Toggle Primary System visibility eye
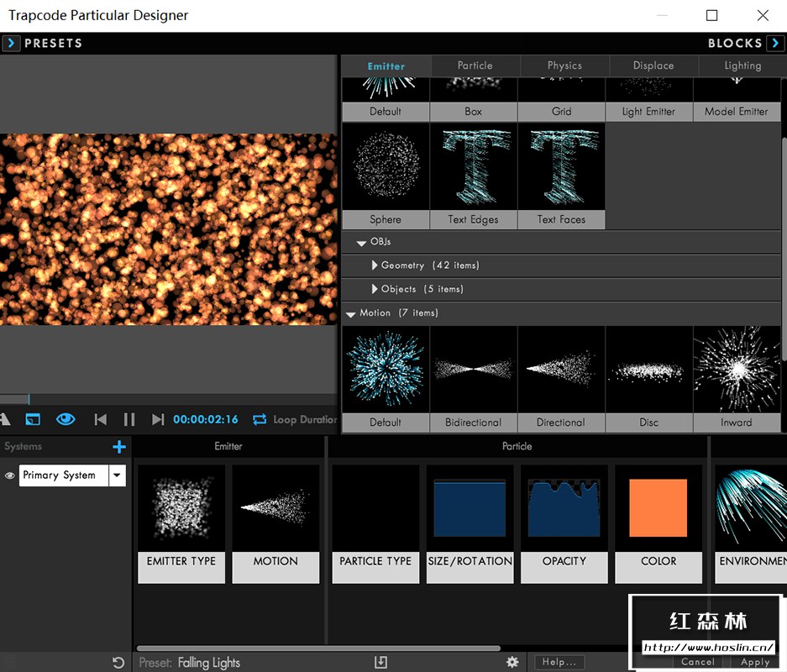 (x=8, y=475)
